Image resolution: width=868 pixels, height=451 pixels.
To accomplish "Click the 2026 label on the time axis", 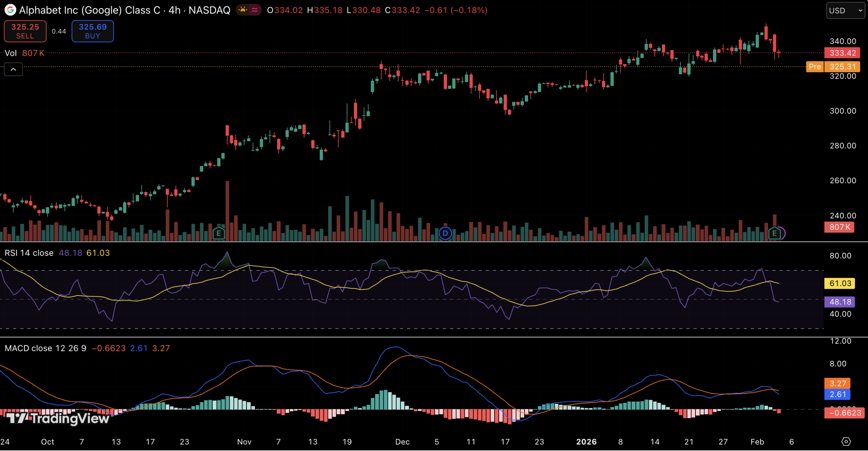I will coord(586,442).
